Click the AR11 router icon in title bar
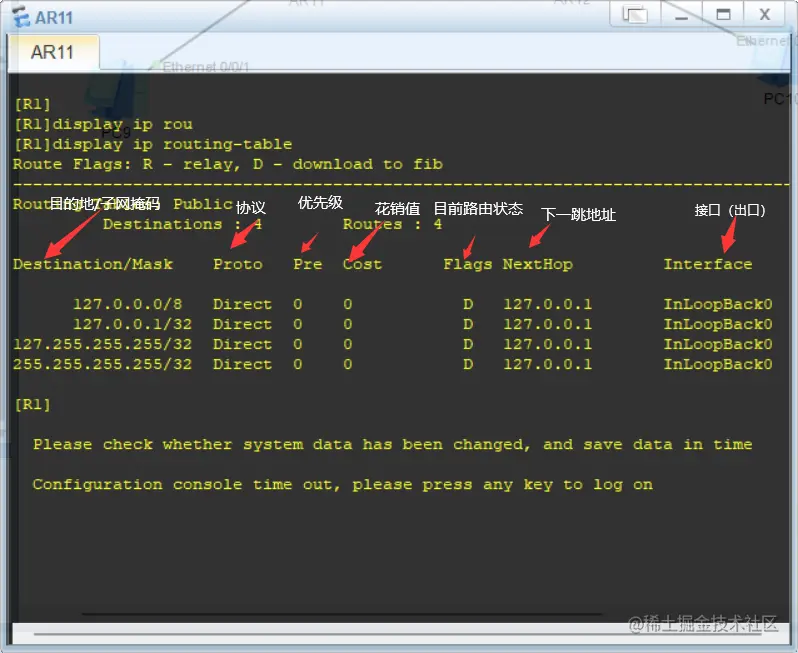The image size is (798, 653). click(20, 17)
